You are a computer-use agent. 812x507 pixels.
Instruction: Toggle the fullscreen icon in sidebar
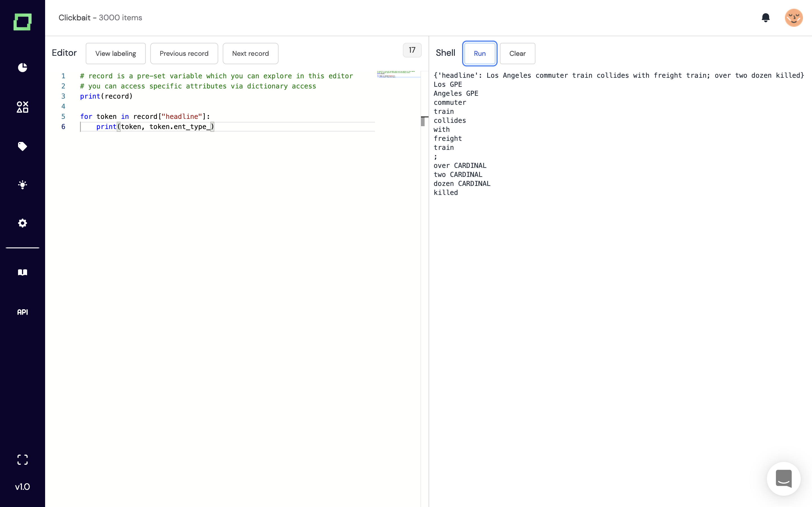pyautogui.click(x=23, y=459)
